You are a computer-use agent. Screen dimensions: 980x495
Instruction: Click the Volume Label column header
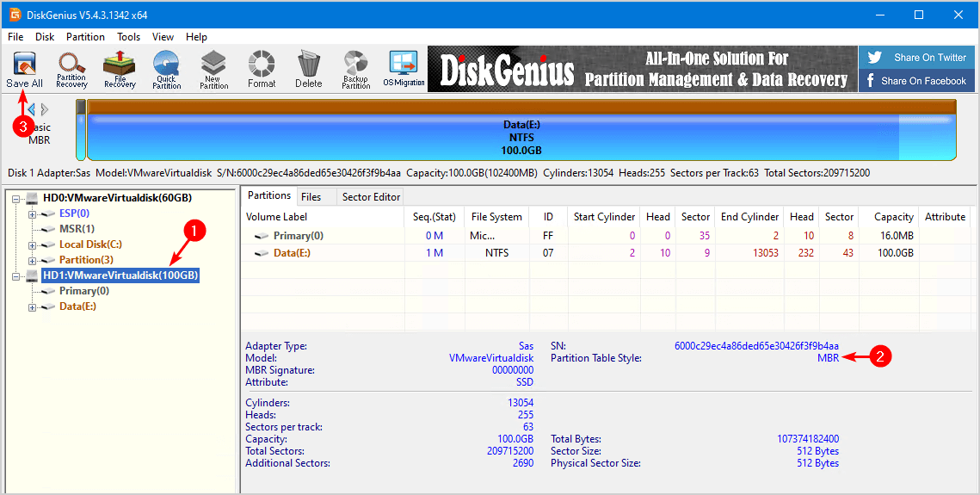point(324,217)
